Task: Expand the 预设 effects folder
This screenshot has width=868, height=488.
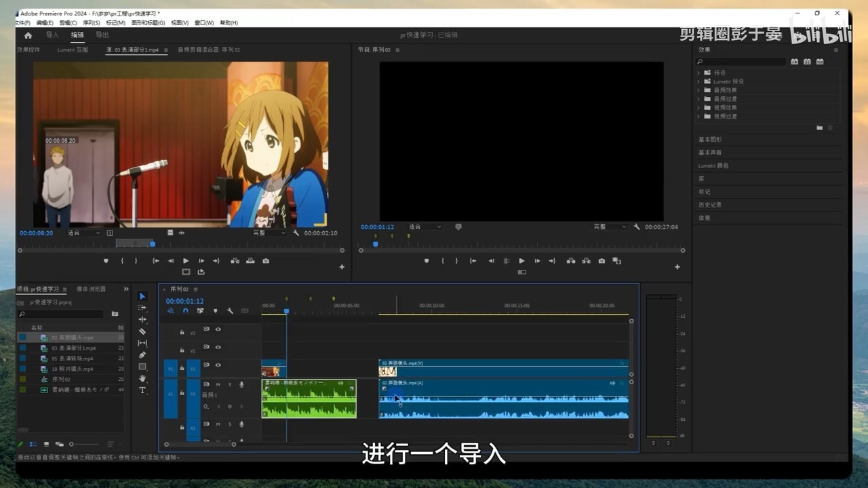Action: [698, 73]
